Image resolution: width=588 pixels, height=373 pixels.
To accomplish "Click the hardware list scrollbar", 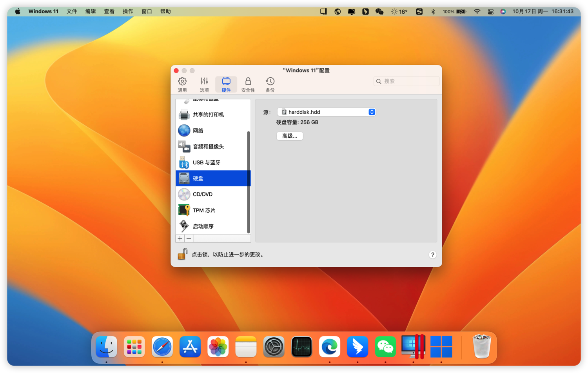I will 249,182.
